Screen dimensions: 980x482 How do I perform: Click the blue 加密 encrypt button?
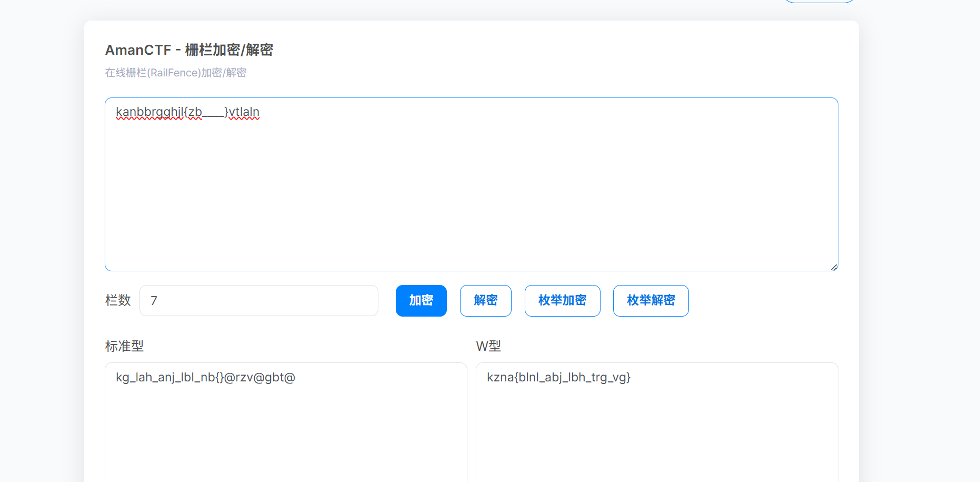coord(421,301)
